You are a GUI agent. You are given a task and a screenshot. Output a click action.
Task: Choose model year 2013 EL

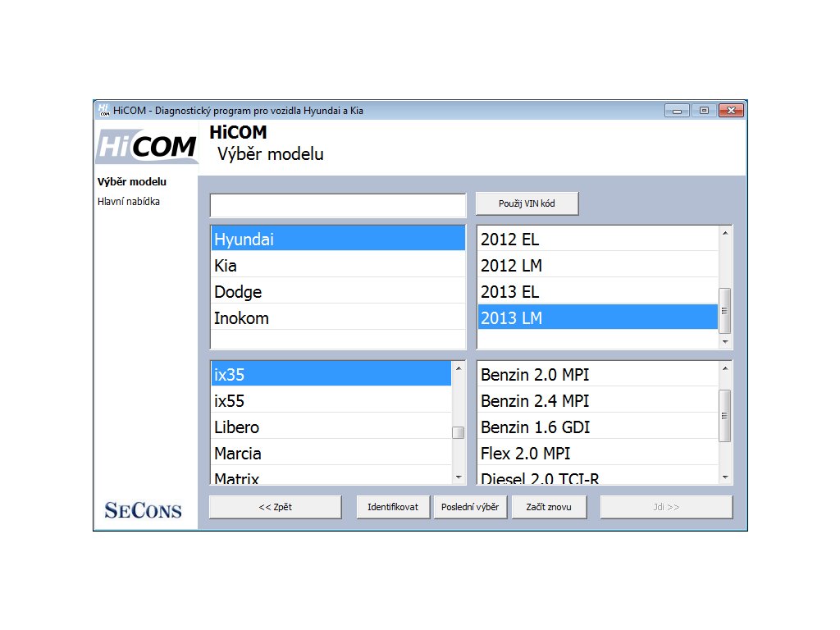(598, 291)
